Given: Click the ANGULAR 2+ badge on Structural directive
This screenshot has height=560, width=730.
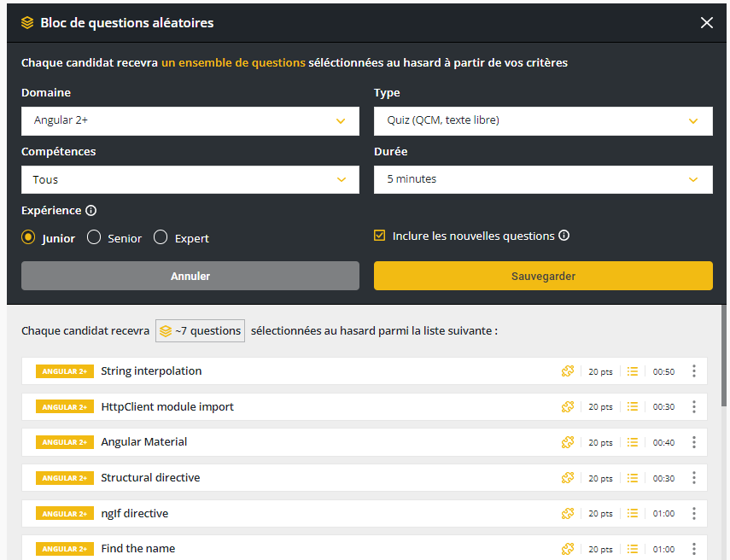Looking at the screenshot, I should tap(65, 477).
